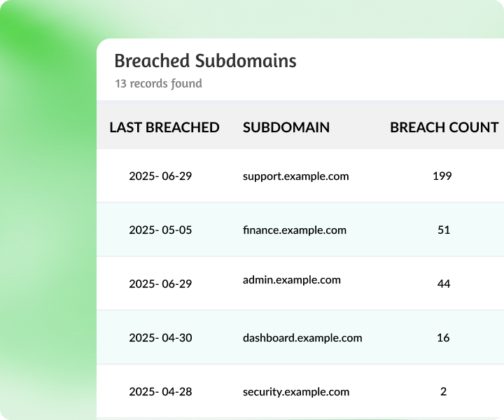Select the finance.example.com subdomain
504x420 pixels.
pos(294,230)
